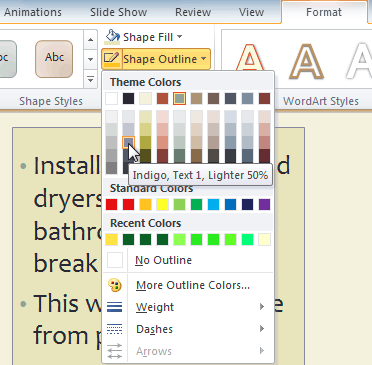Pick the light blue standard color
Viewport: 372px width, 365px height.
[214, 205]
